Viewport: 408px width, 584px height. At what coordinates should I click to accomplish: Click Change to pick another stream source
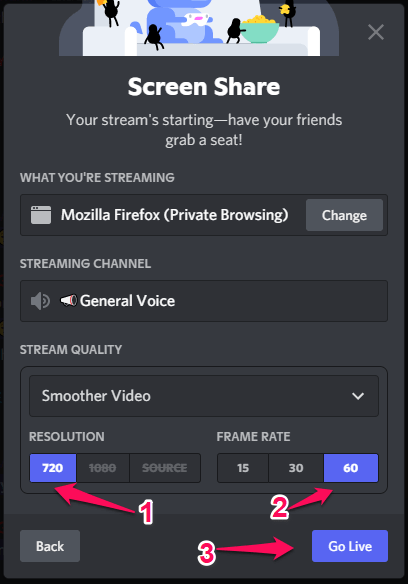344,215
